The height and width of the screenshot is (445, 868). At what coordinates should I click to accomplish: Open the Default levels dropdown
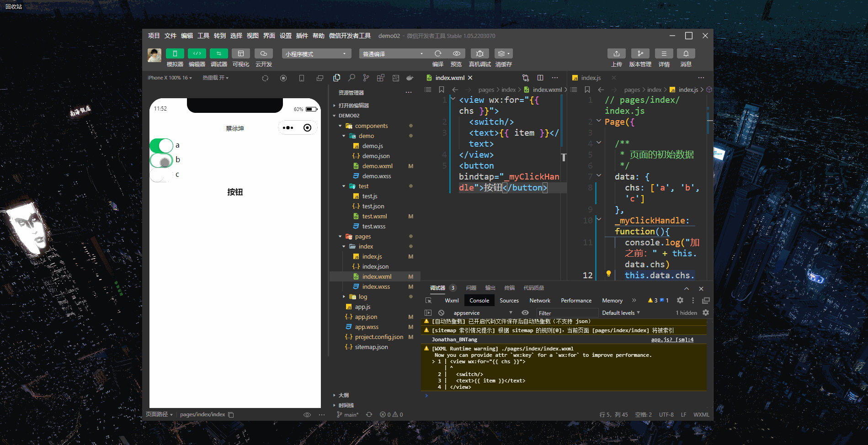[621, 313]
